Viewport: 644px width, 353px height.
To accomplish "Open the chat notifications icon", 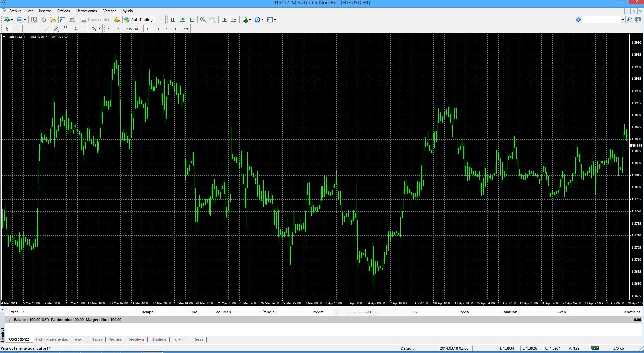I will pyautogui.click(x=638, y=20).
